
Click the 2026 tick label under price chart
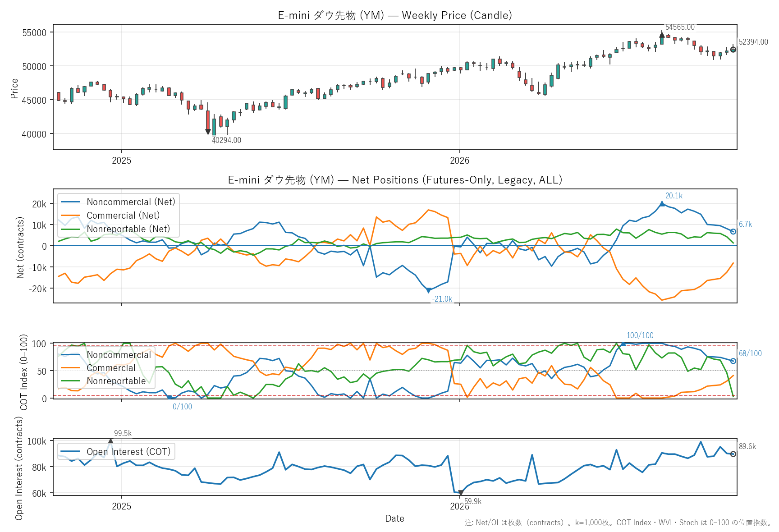pos(459,161)
